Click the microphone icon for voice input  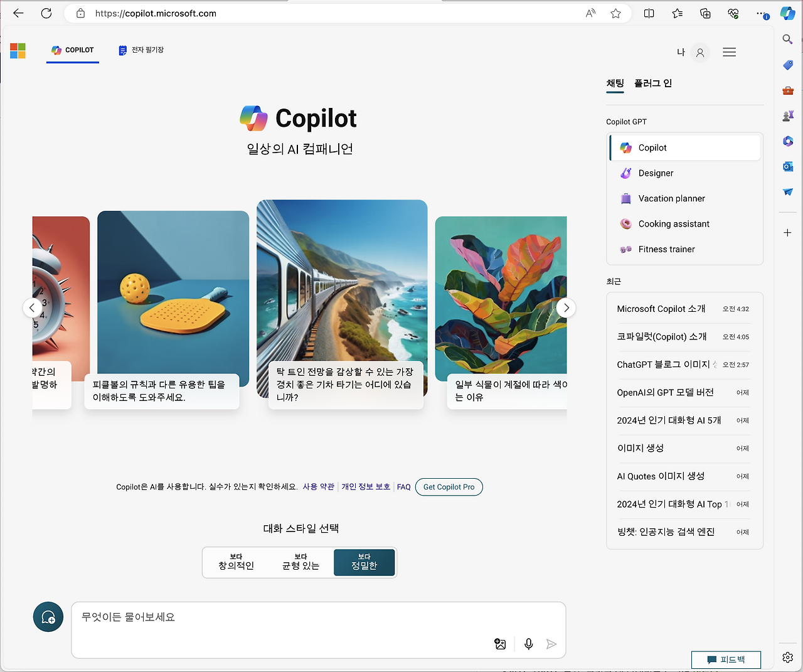pyautogui.click(x=528, y=644)
